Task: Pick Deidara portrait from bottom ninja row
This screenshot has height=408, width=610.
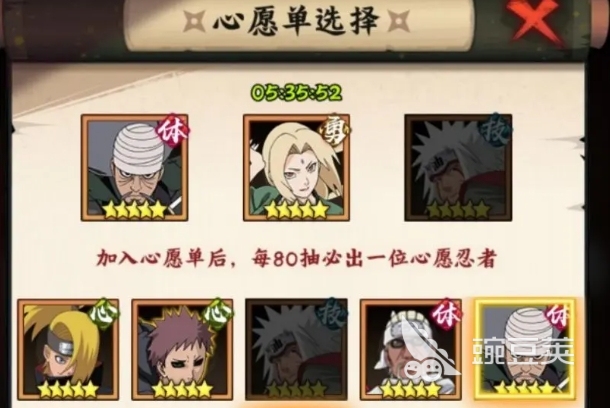Action: [68, 349]
